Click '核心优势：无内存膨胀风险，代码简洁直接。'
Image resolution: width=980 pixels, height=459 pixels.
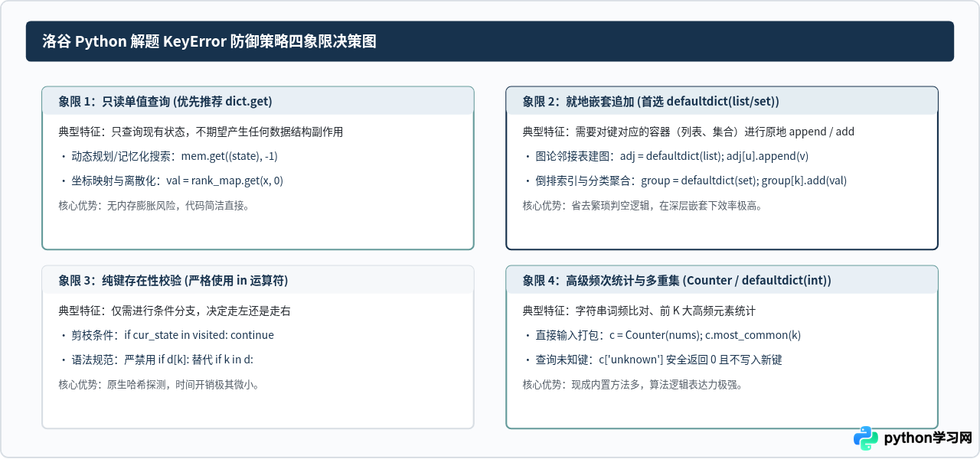coord(154,205)
